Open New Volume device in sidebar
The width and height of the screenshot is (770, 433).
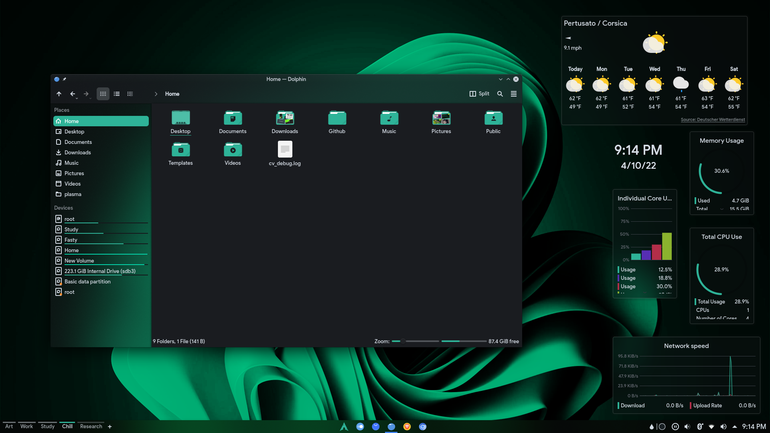pyautogui.click(x=101, y=261)
